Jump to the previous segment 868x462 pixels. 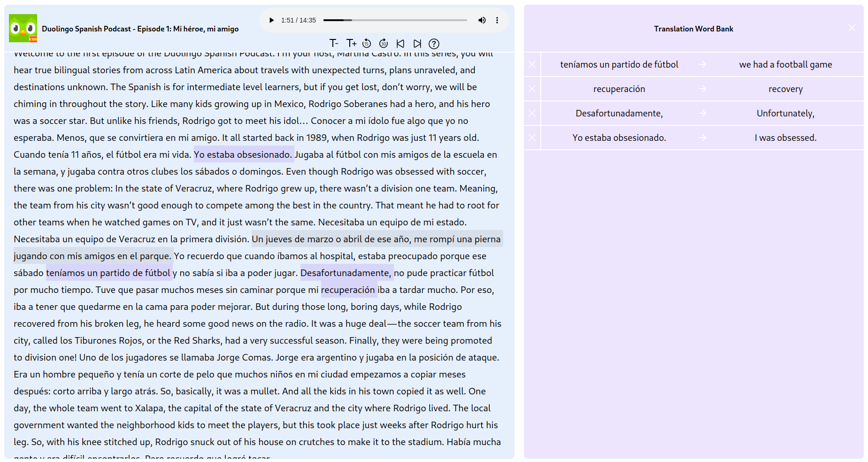[x=400, y=44]
